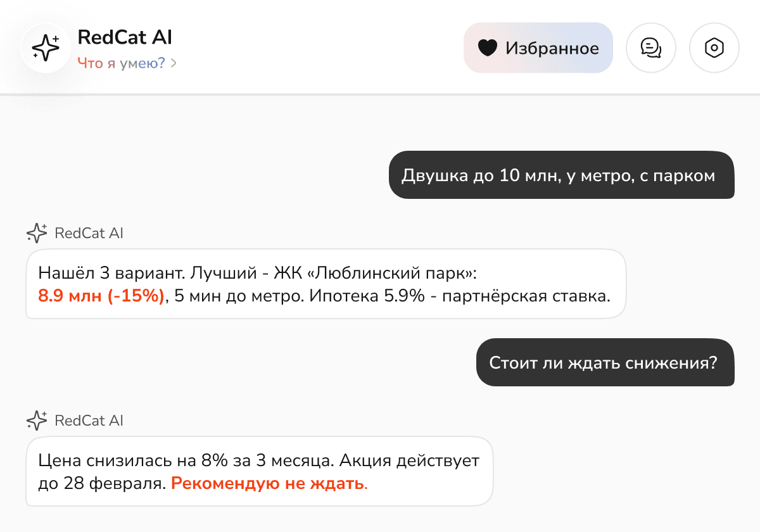Select the reply mentioning ЖК «Люблинский парк»

pos(325,284)
